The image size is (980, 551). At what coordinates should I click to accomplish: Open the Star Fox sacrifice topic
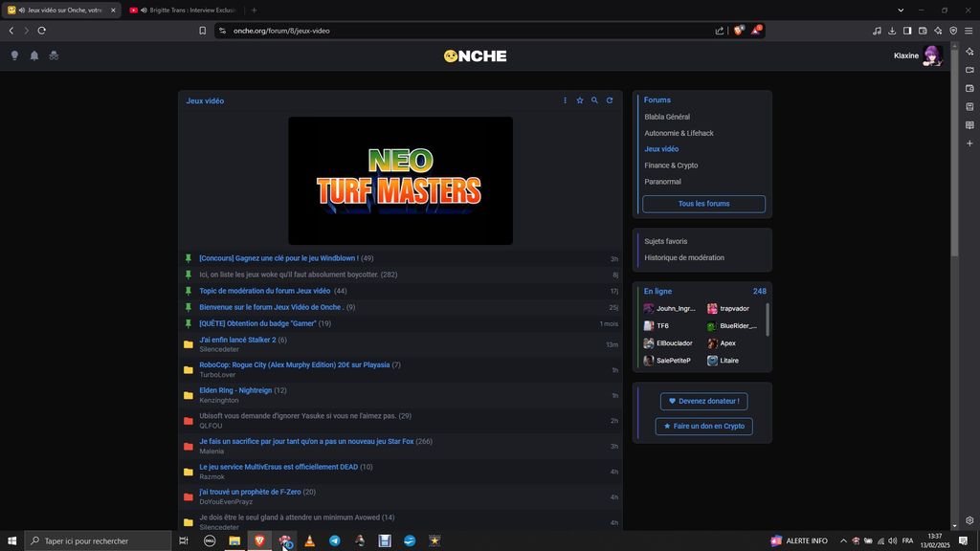tap(306, 441)
